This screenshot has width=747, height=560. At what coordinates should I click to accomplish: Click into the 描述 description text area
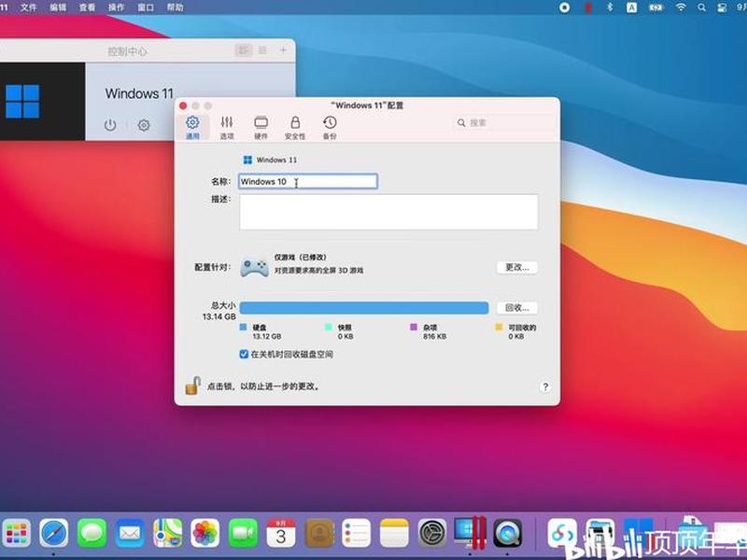pyautogui.click(x=388, y=212)
